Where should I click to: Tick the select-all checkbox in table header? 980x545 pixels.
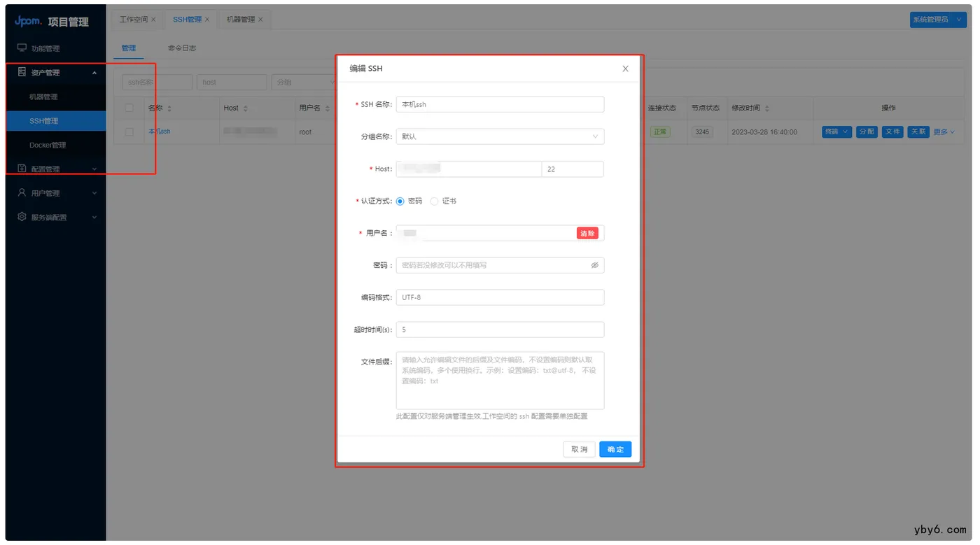[129, 108]
